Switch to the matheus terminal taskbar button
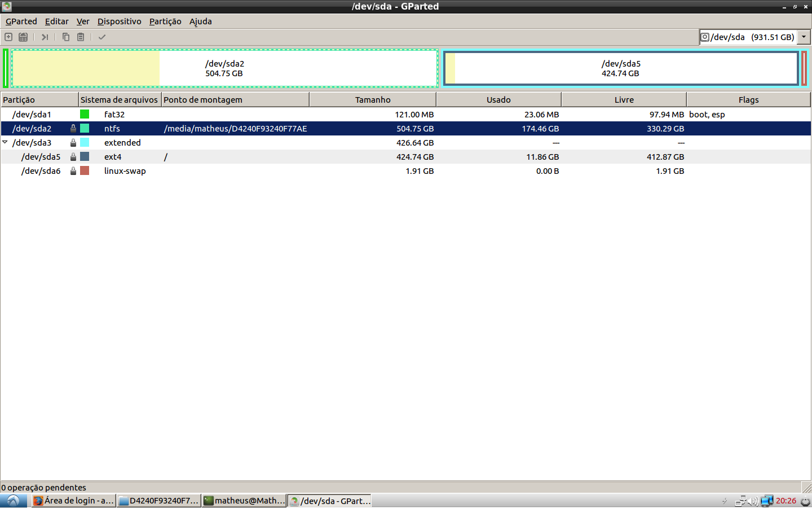This screenshot has width=812, height=508. click(244, 501)
